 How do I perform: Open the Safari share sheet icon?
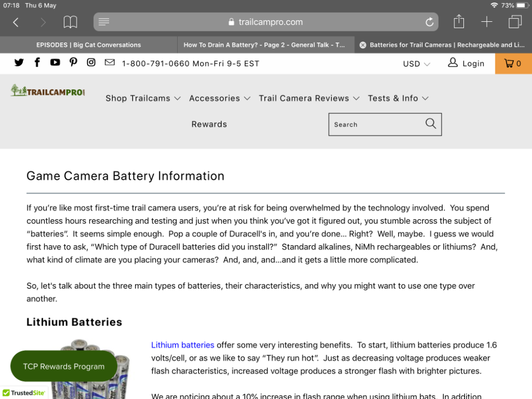tap(459, 21)
